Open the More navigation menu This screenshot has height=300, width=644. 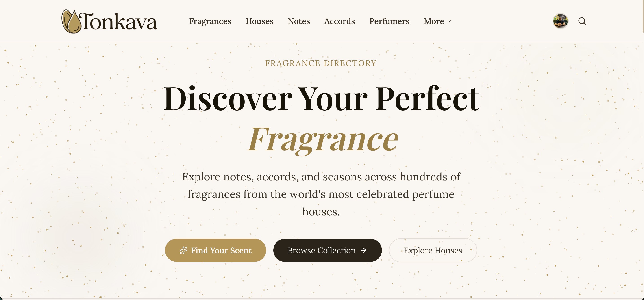[x=438, y=21]
